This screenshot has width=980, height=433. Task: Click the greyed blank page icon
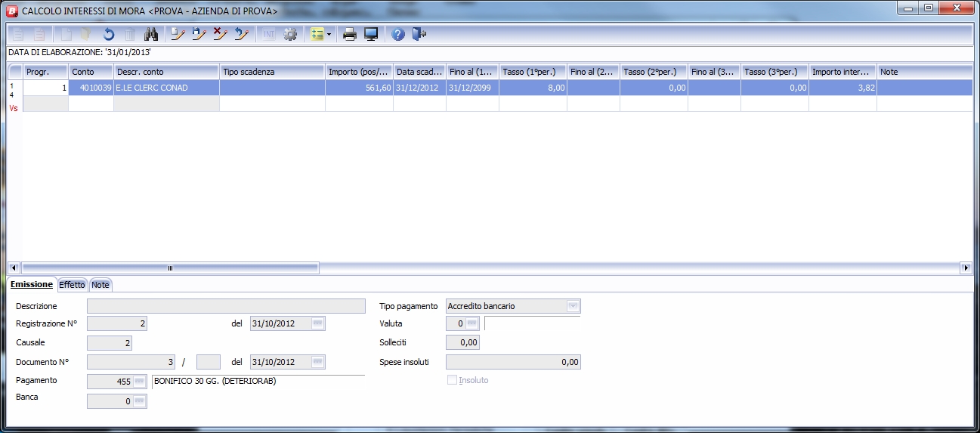tap(66, 34)
